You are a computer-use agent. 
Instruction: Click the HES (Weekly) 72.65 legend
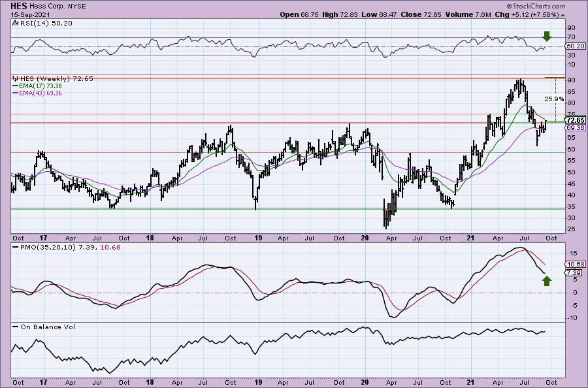click(x=56, y=79)
